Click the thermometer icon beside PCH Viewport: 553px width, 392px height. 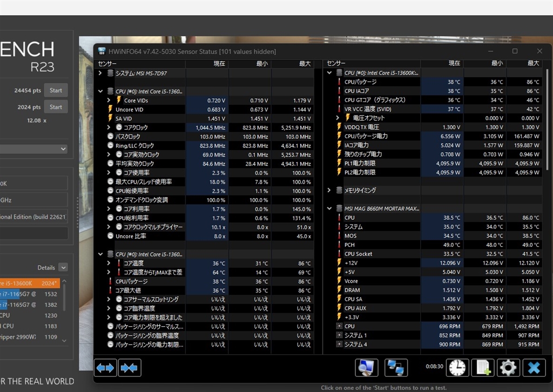339,245
